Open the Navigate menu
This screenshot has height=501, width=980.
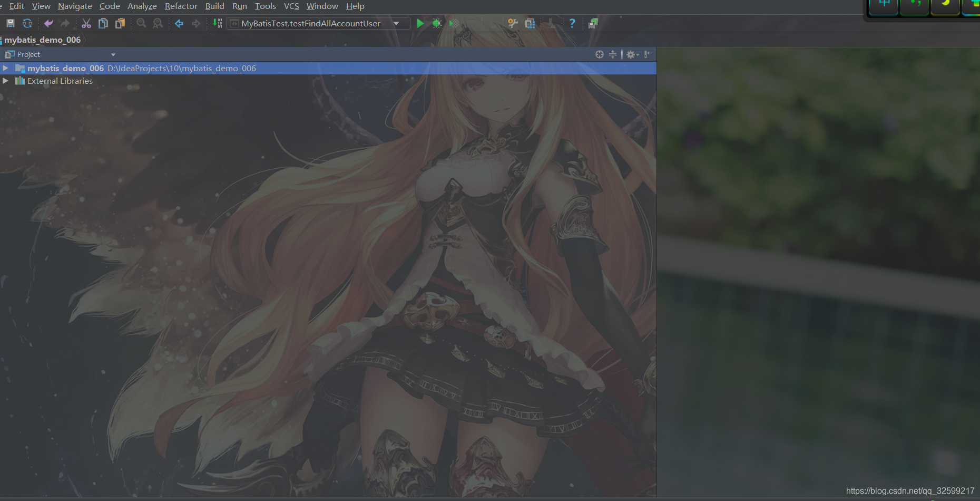[75, 6]
